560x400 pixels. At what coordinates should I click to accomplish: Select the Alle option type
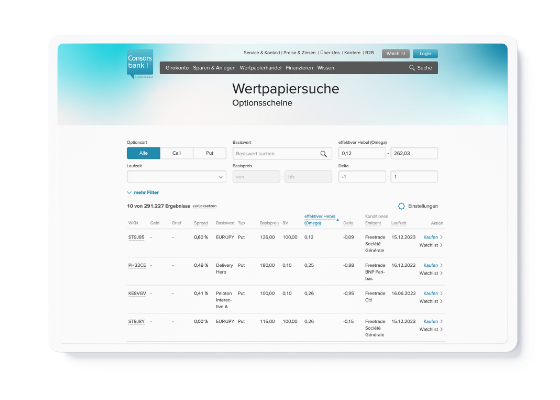point(144,153)
